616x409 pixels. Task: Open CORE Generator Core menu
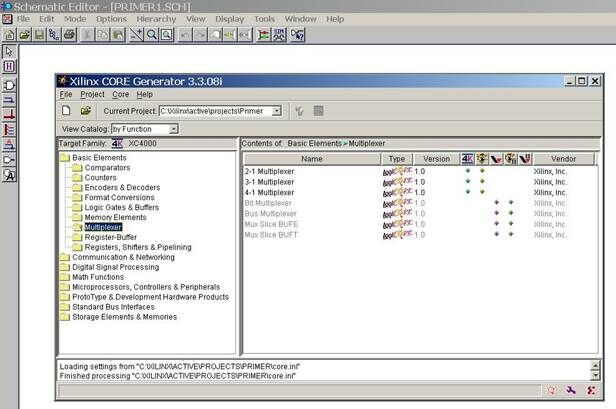pyautogui.click(x=120, y=94)
